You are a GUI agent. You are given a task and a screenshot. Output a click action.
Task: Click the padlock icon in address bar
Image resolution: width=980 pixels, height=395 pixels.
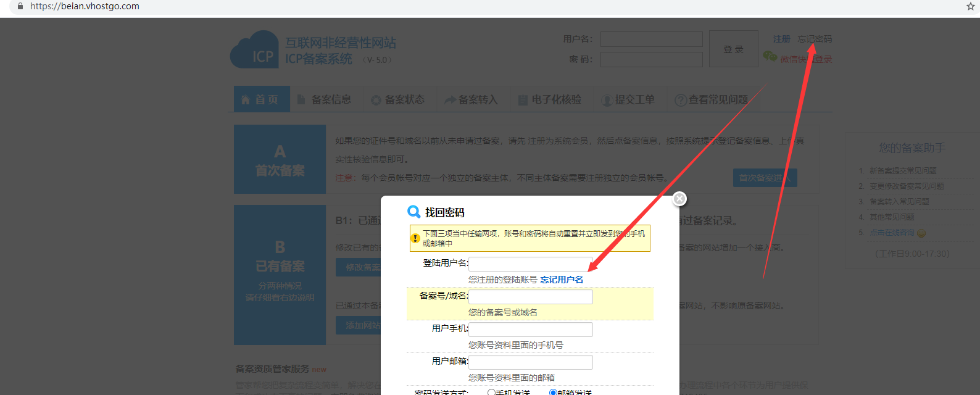click(x=20, y=6)
